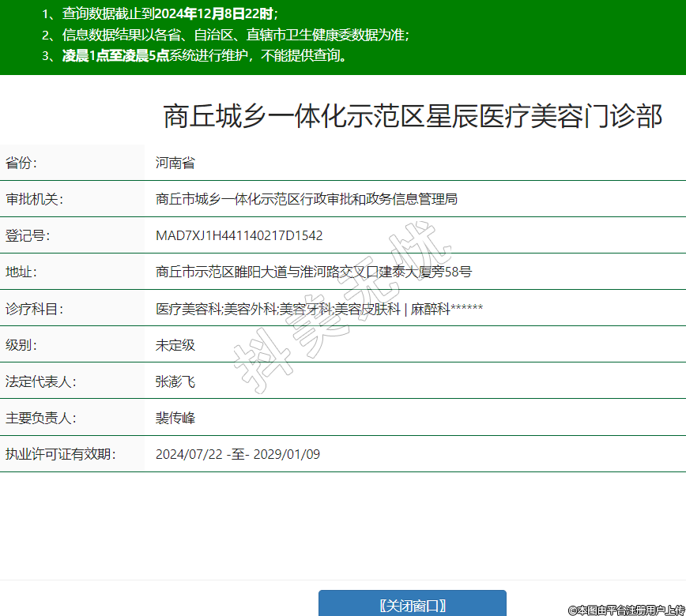Click the 执业许可证有效期 field label
The image size is (686, 616).
(x=61, y=454)
